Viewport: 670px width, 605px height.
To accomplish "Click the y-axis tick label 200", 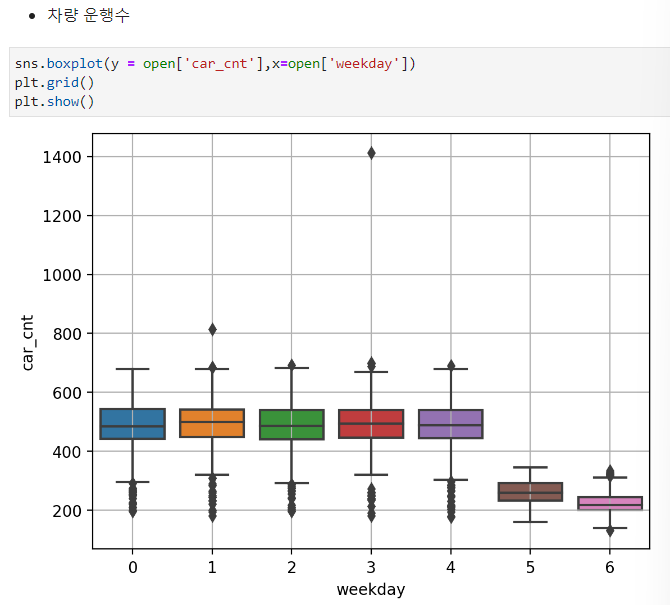I will (x=67, y=511).
